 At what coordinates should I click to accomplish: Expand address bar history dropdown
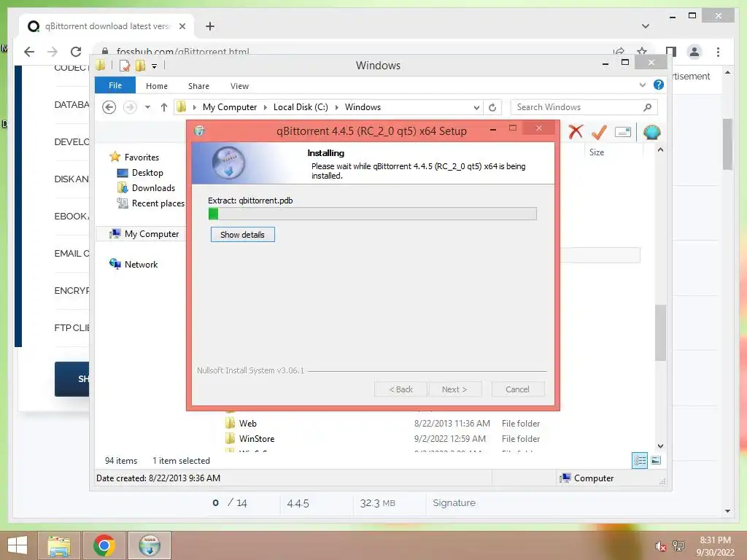coord(476,108)
